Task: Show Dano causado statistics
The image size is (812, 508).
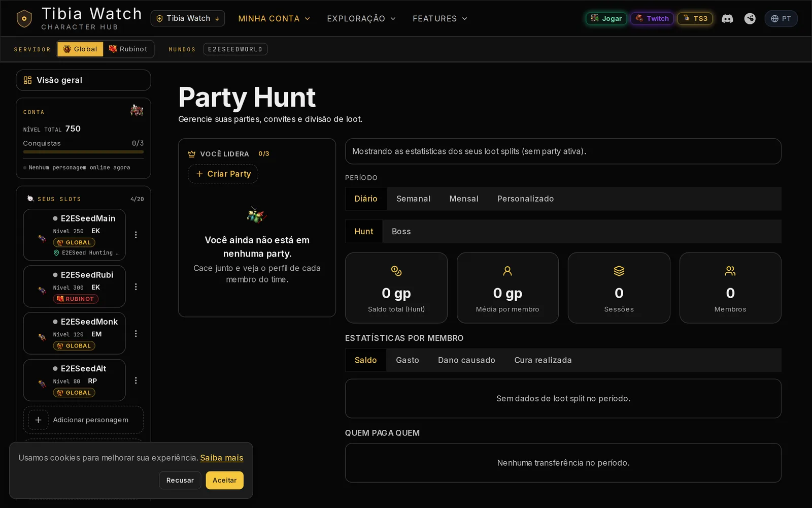Action: click(466, 360)
